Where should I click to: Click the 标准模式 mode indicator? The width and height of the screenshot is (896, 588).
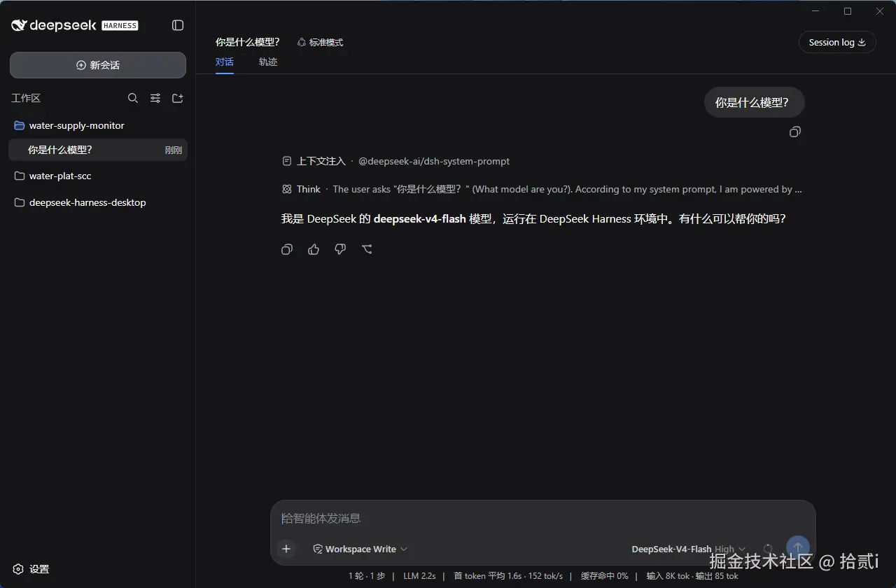[320, 42]
